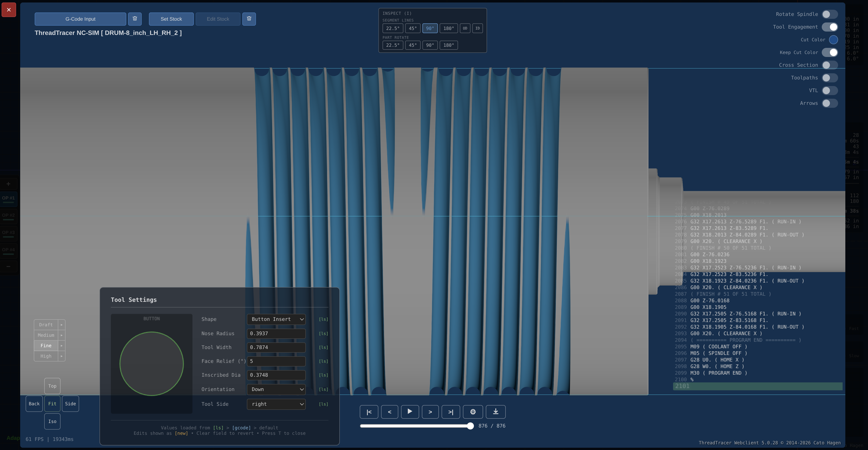Jump to last line using skip-forward icon

click(451, 412)
